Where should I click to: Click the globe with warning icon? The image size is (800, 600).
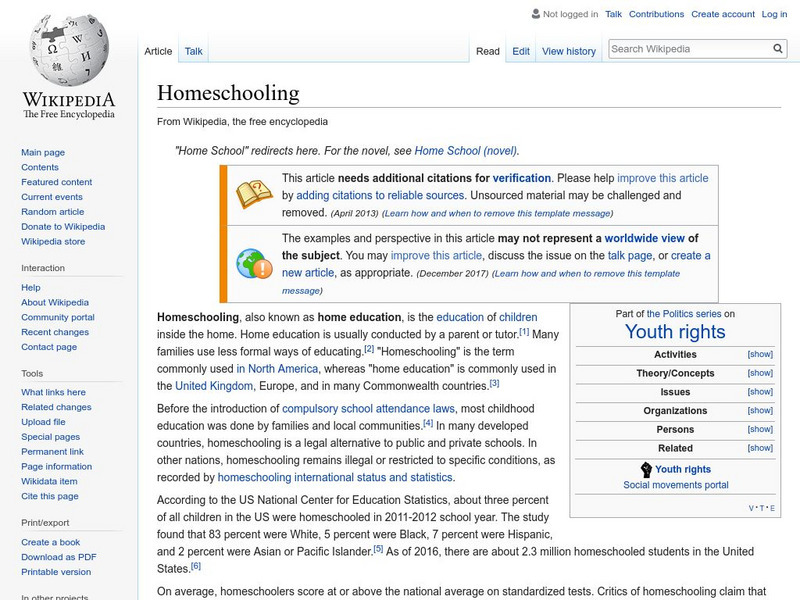pyautogui.click(x=254, y=263)
